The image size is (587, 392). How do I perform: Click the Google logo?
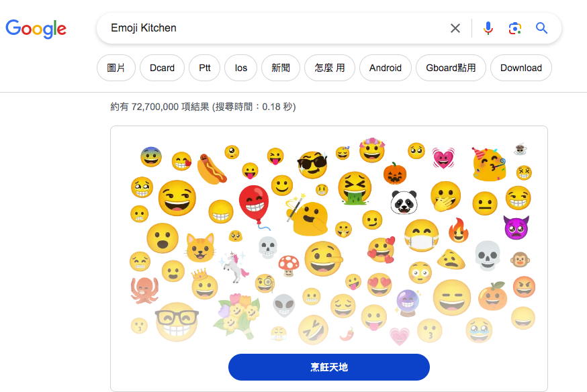pyautogui.click(x=36, y=29)
